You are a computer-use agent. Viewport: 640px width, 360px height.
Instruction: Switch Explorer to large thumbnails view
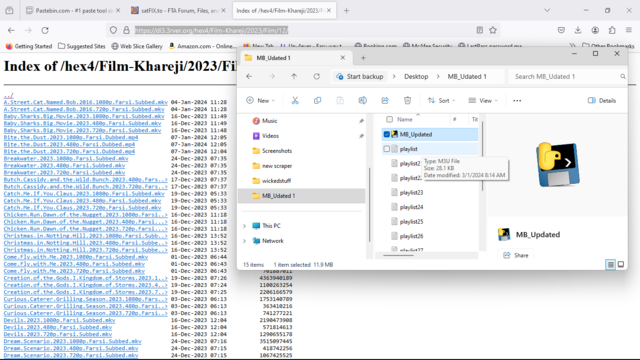(621, 264)
